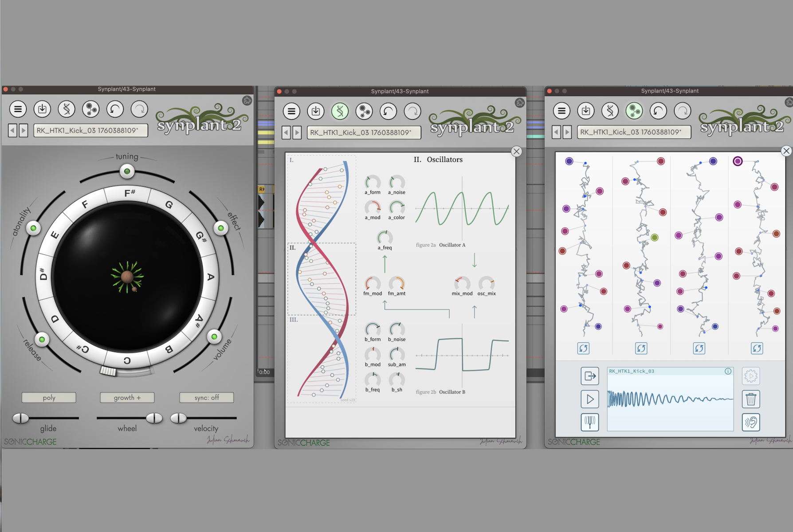Go to next patch in right window
Viewport: 793px width, 532px height.
[567, 132]
